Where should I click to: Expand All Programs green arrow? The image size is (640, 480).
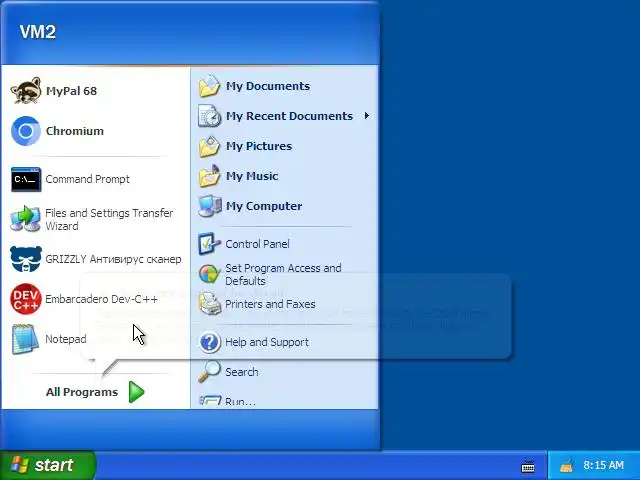(136, 392)
